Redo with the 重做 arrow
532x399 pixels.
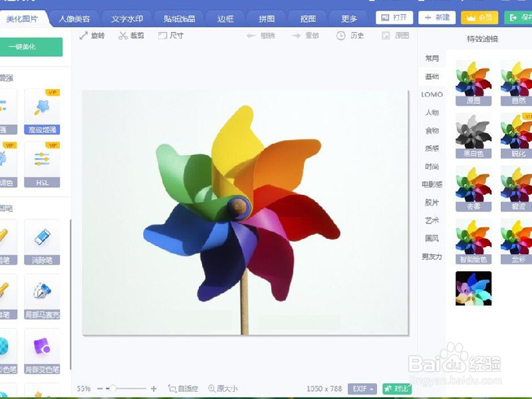305,35
